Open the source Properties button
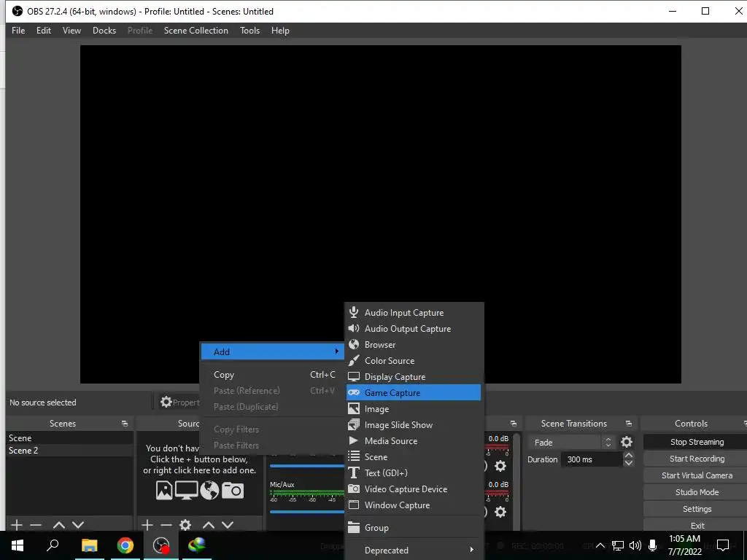The width and height of the screenshot is (747, 560). pyautogui.click(x=179, y=402)
